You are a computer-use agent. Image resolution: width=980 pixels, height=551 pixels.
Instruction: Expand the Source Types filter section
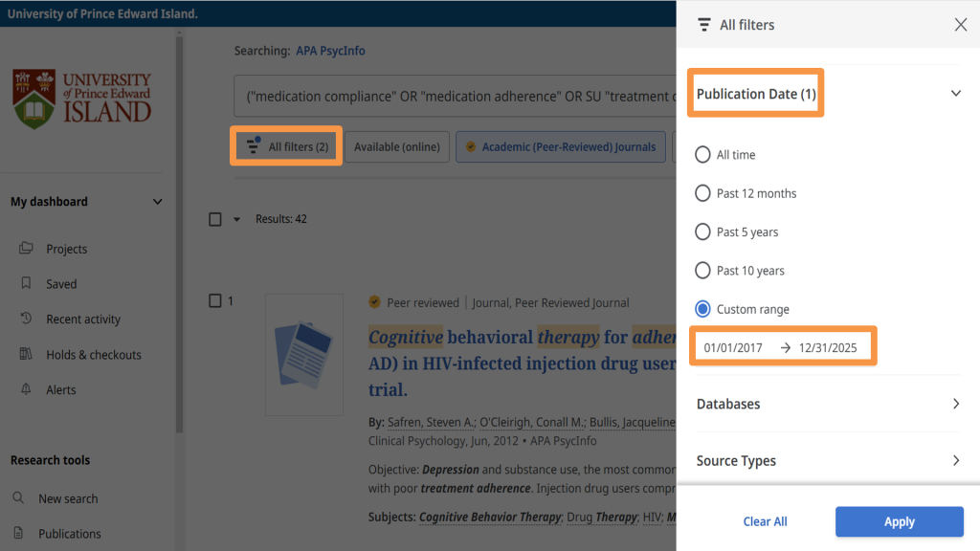coord(955,460)
